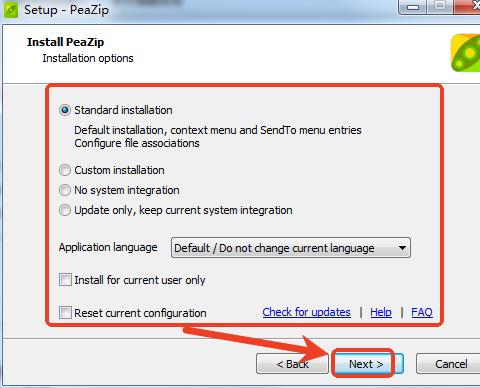Choose No system integration
Viewport: 480px width, 388px height.
tap(65, 190)
